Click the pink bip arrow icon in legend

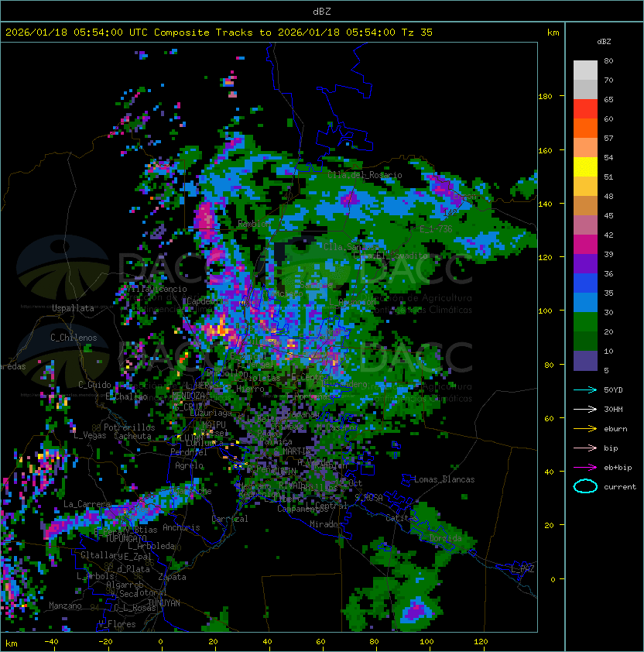585,448
